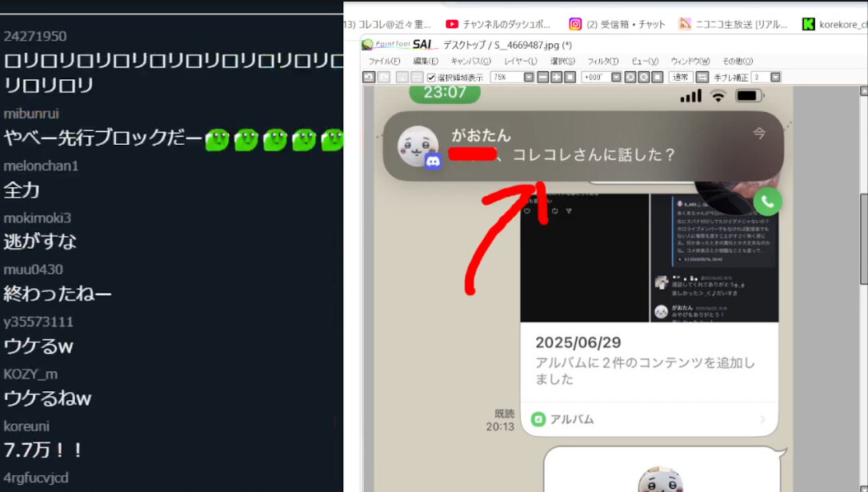Image resolution: width=868 pixels, height=492 pixels.
Task: Click the アルバム link in chat image
Action: click(572, 419)
